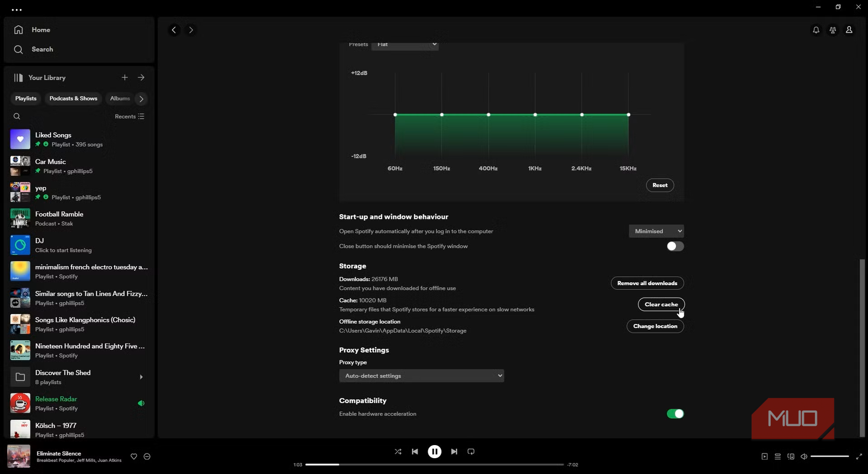Switch to Podcasts & Shows filter
Viewport: 868px width, 474px height.
coord(73,98)
